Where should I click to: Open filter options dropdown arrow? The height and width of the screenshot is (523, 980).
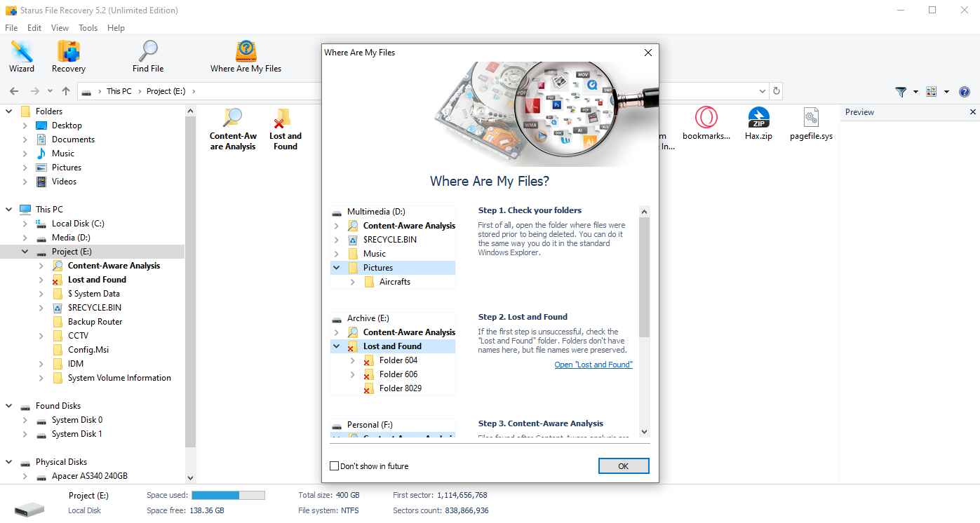(915, 92)
